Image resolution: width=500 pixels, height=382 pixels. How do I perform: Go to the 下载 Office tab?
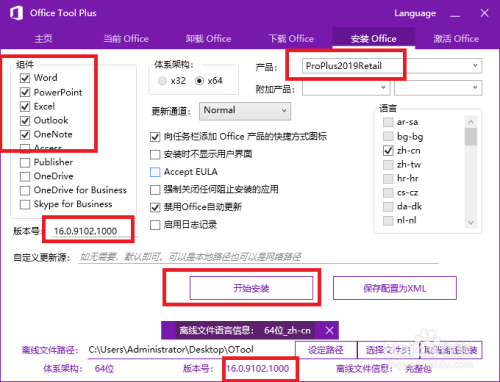(291, 39)
